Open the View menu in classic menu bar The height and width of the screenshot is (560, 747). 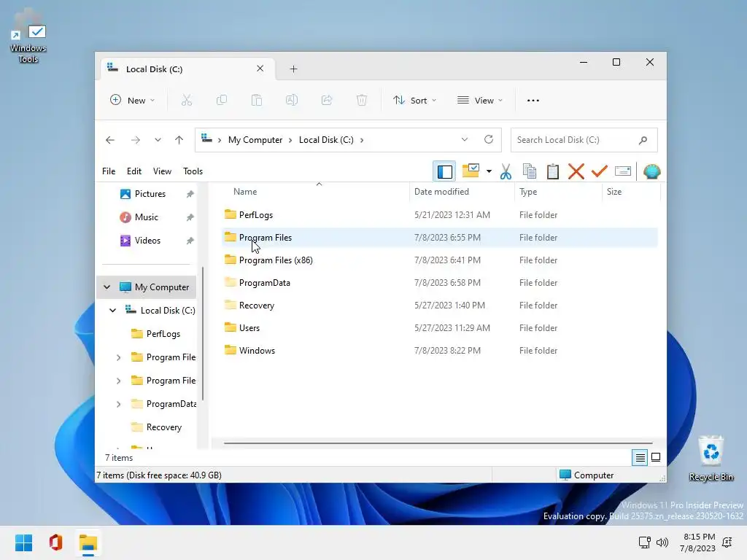click(162, 171)
